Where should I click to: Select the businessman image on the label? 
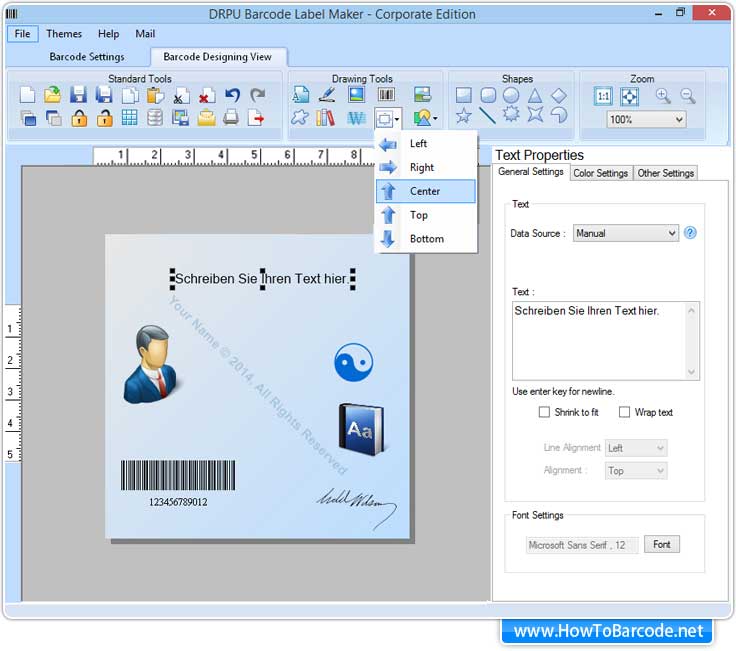pos(150,365)
